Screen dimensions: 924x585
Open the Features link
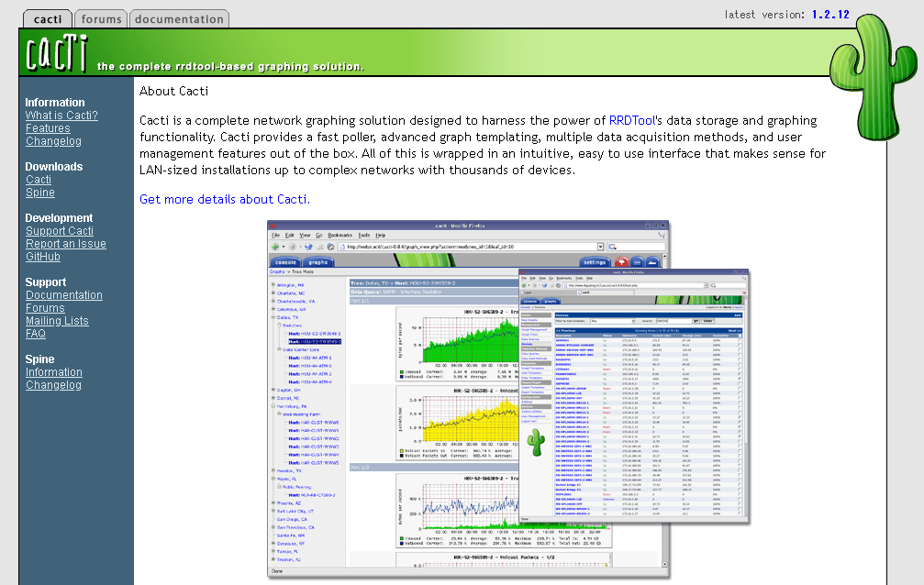coord(48,128)
